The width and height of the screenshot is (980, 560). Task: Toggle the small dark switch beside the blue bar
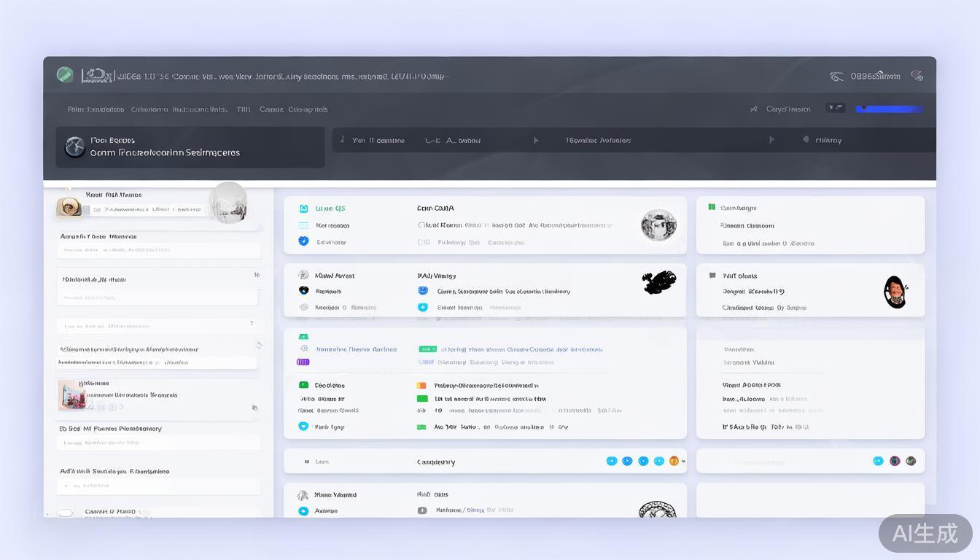coord(835,109)
